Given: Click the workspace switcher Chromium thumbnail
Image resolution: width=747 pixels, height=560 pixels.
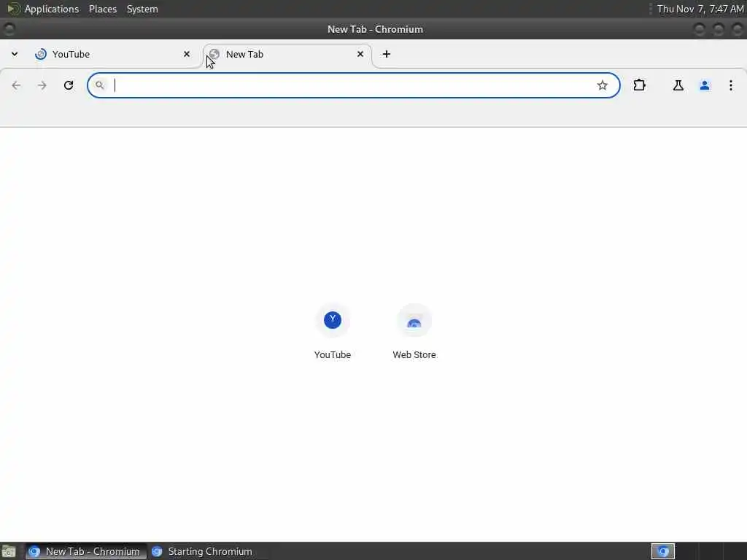Looking at the screenshot, I should (x=662, y=551).
